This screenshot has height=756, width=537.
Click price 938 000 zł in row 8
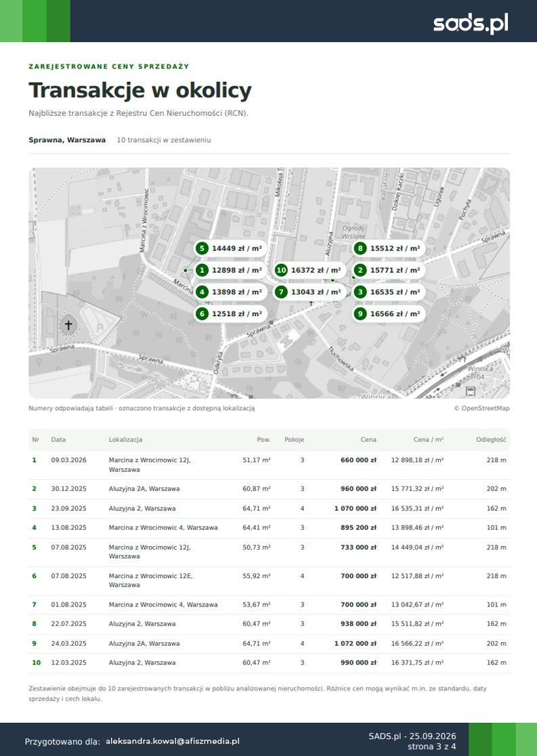358,624
